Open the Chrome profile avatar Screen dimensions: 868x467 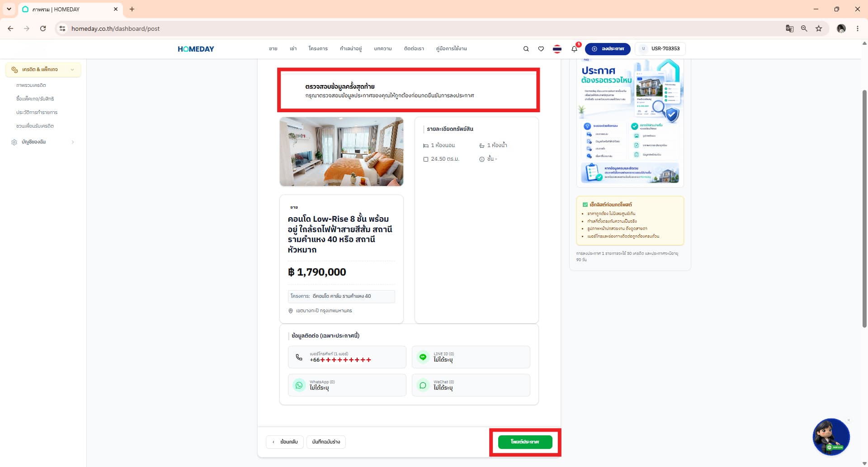tap(841, 29)
